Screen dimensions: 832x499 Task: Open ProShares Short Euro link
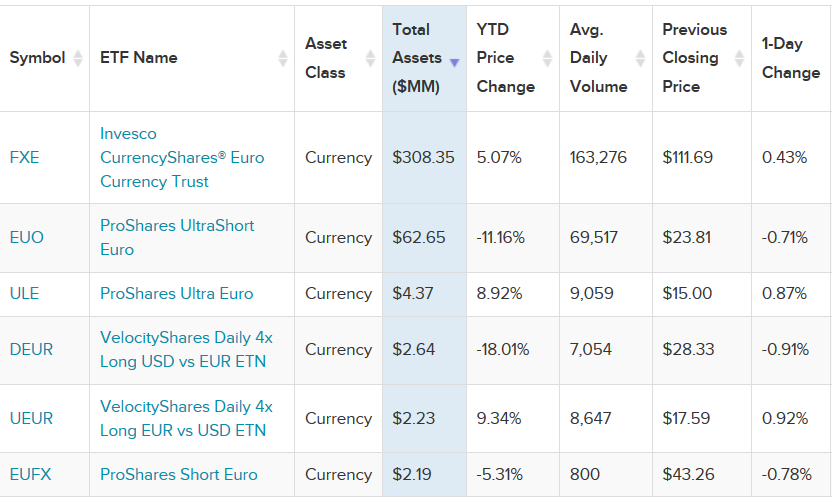click(179, 474)
